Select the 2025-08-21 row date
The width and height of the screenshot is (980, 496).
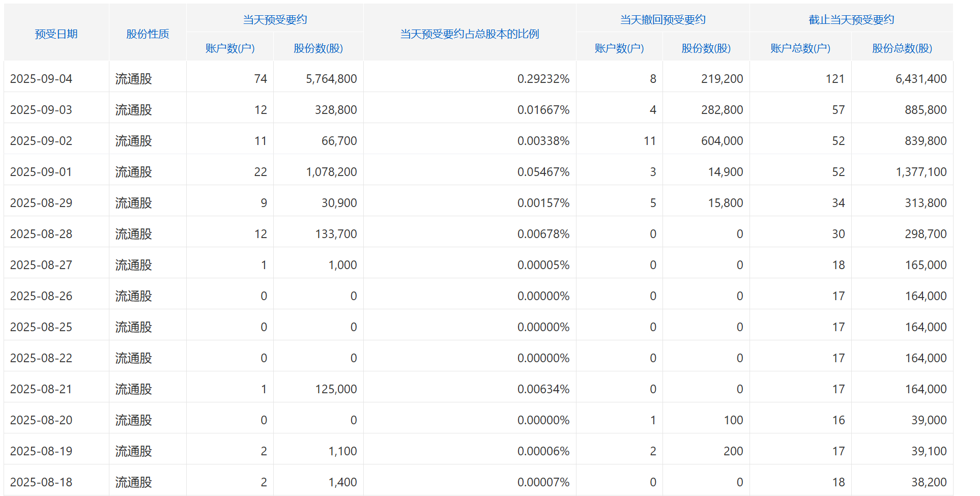tap(41, 389)
